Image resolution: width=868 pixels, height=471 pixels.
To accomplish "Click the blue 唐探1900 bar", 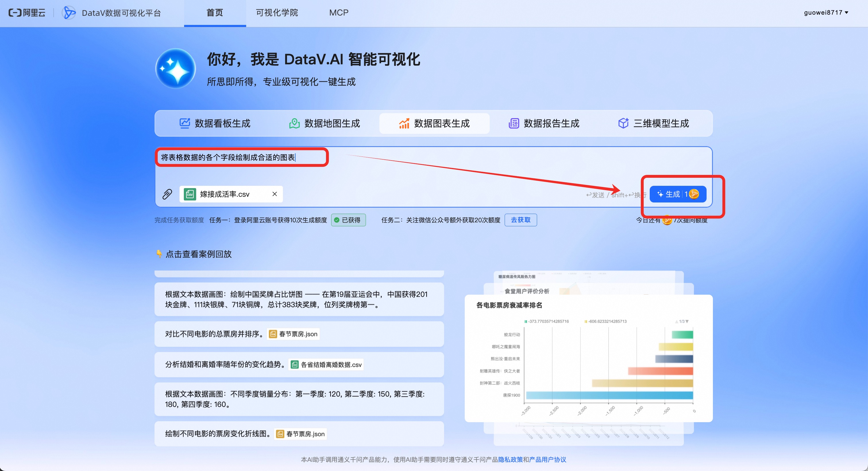I will coord(609,395).
